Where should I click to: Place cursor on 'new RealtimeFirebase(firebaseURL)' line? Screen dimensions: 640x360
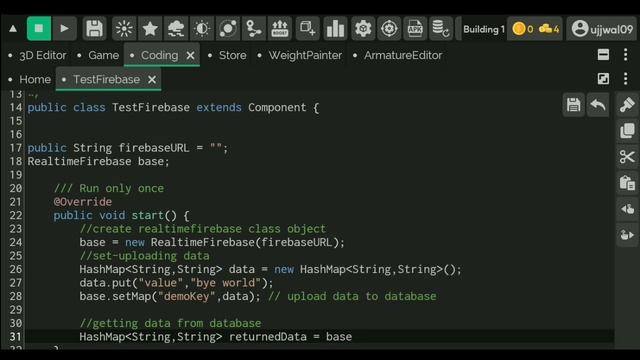point(212,242)
